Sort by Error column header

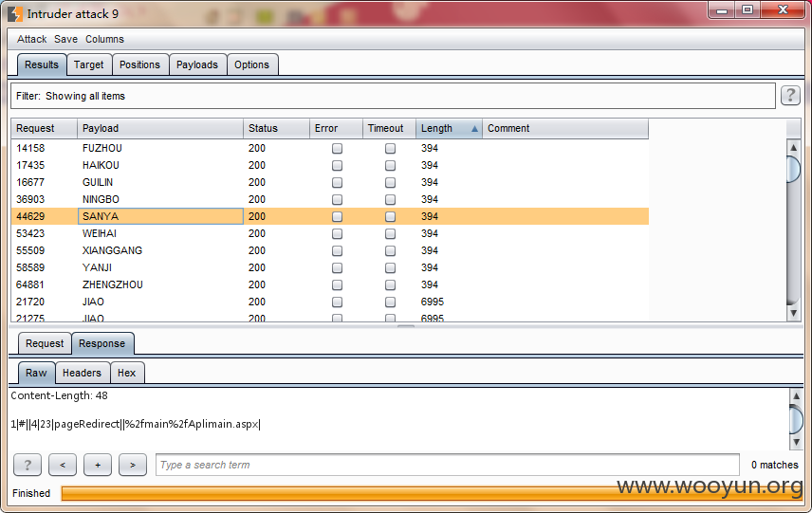pos(336,128)
